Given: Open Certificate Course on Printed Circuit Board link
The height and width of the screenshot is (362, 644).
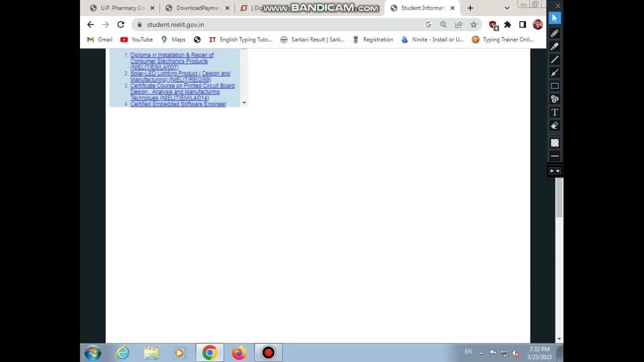Looking at the screenshot, I should pyautogui.click(x=182, y=92).
